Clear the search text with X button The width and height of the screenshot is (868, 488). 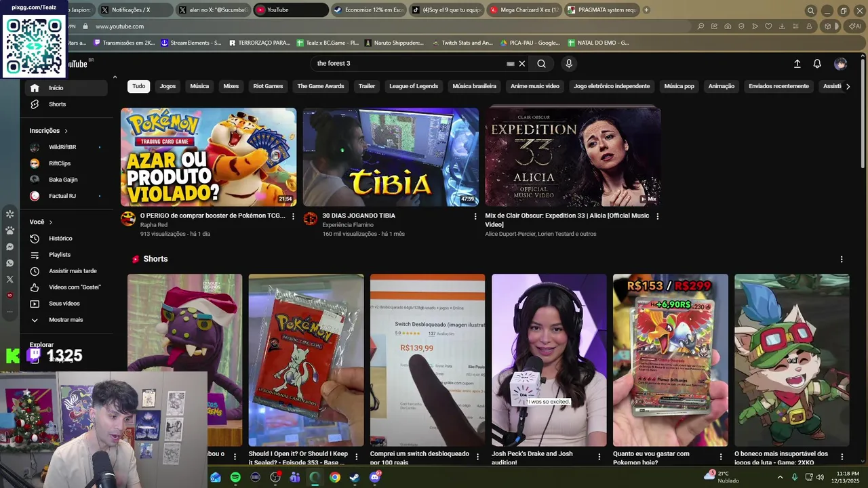[x=522, y=64]
